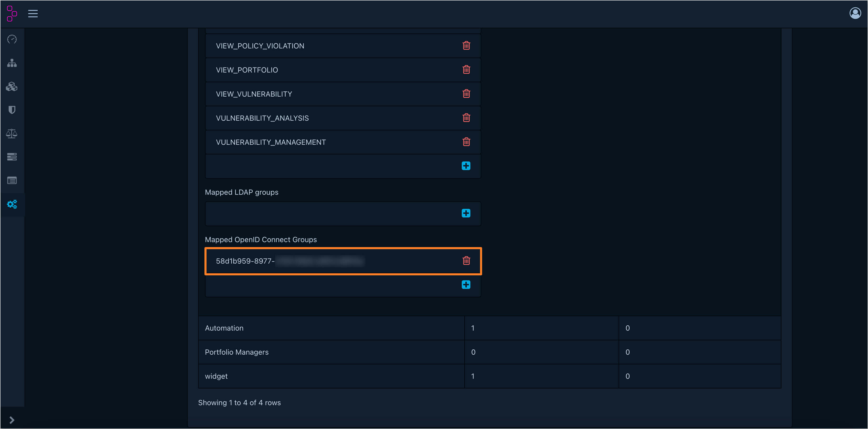Open Projects hierarchy icon in sidebar
Screen dimensions: 868x429
pos(12,63)
